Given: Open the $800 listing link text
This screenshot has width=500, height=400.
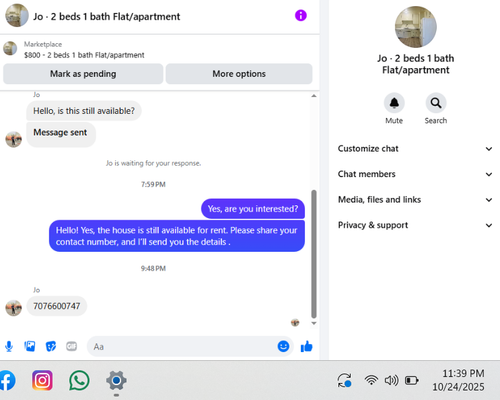Looking at the screenshot, I should [84, 55].
